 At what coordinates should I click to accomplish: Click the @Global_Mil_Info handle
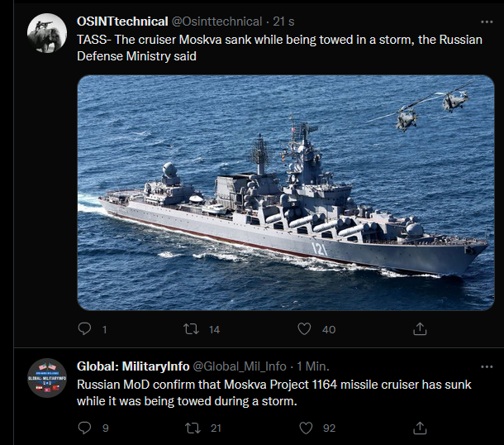tap(239, 366)
